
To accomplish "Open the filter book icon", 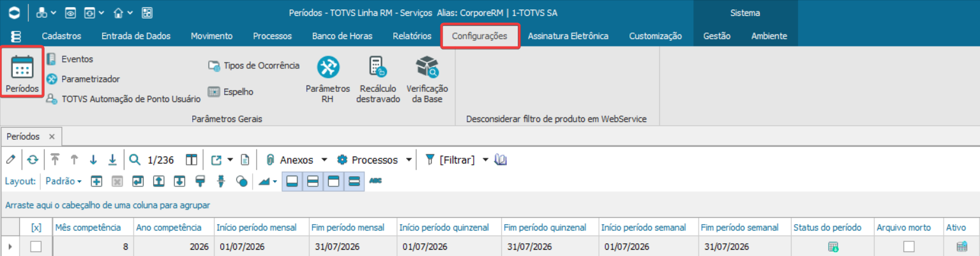I will (501, 160).
